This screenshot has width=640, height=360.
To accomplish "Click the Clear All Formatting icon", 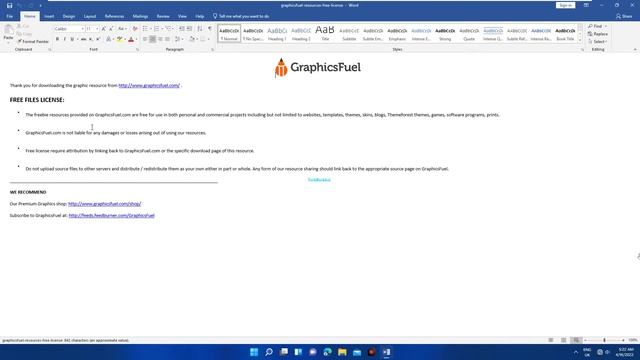I will pyautogui.click(x=135, y=29).
